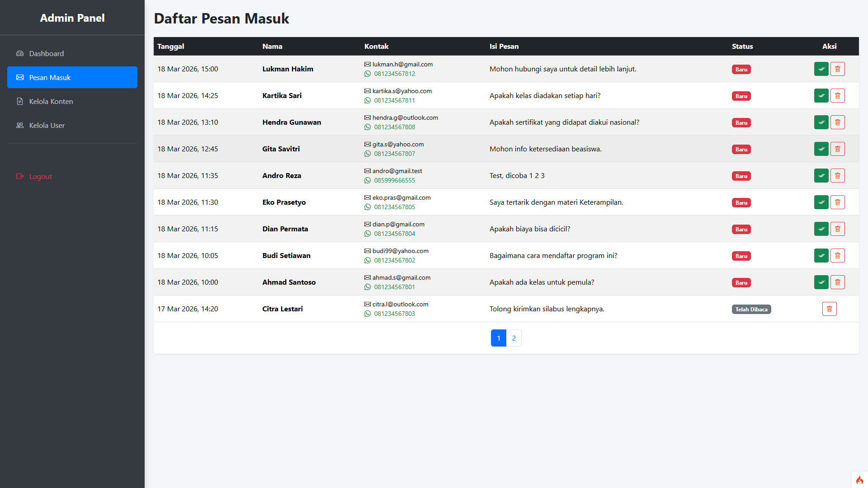
Task: Open WhatsApp number 081234567812
Action: 394,74
